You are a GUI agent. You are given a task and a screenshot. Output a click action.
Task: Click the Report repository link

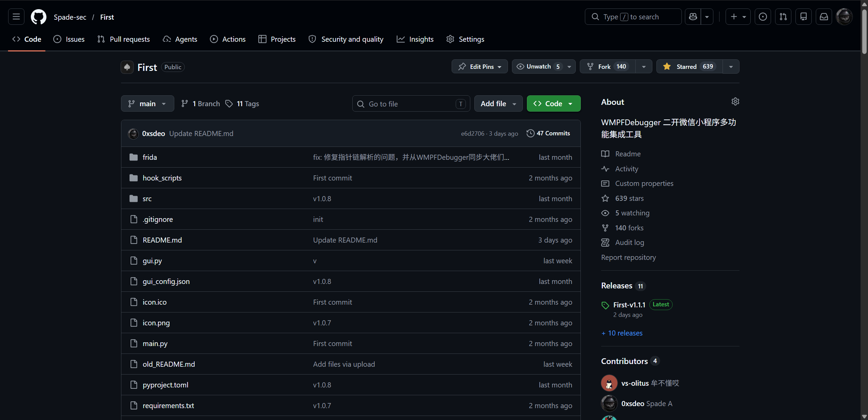(629, 257)
